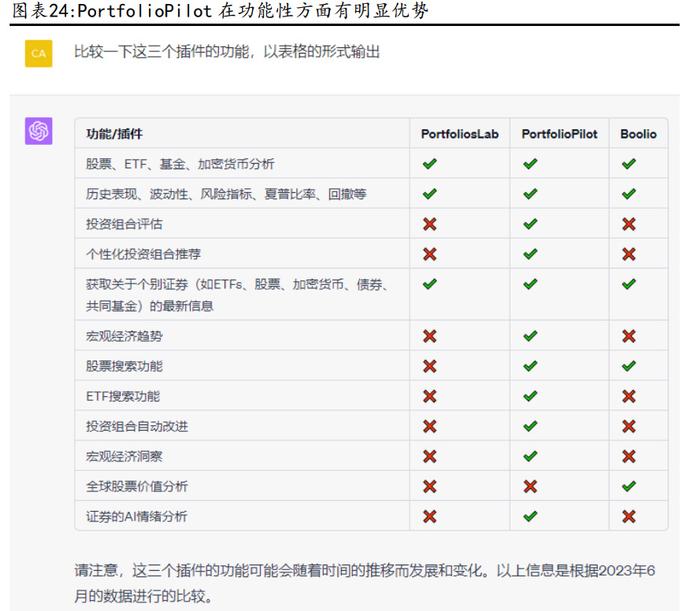This screenshot has height=611, width=700.
Task: Click PortfoliosLab red cross for ETF搜索功能
Action: [429, 396]
